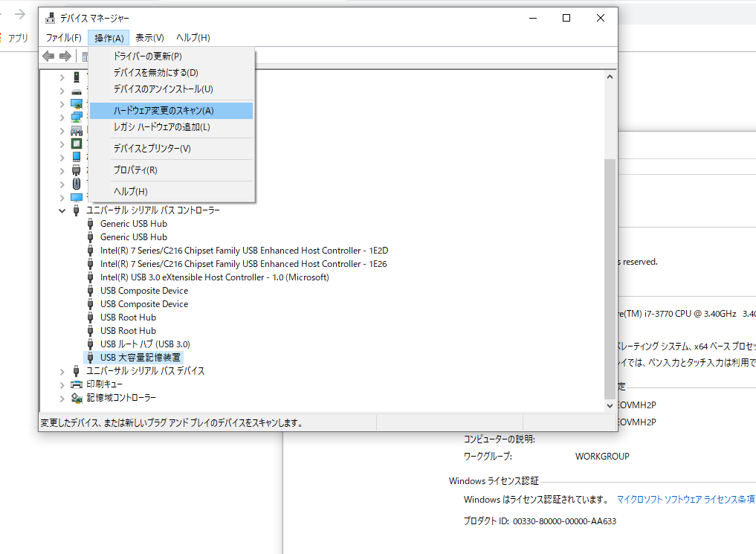Collapse ユニバーサル シリアル バス コントローラー
Image resolution: width=756 pixels, height=554 pixels.
click(62, 210)
